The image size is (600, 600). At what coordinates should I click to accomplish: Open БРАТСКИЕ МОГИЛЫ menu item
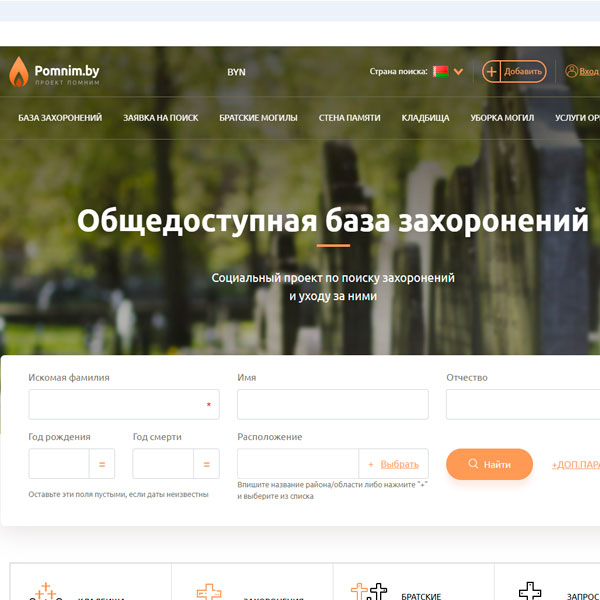point(258,118)
